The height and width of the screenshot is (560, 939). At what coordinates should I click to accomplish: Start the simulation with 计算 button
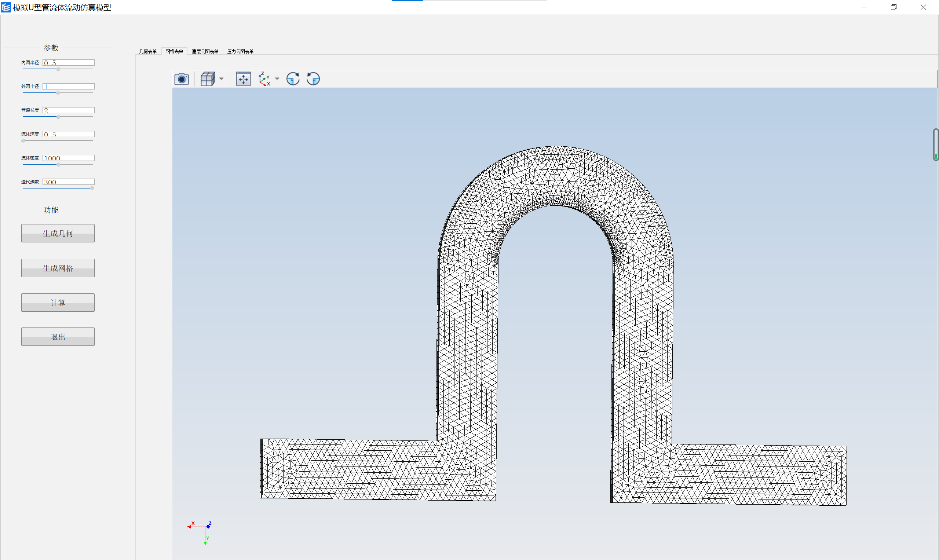[58, 303]
